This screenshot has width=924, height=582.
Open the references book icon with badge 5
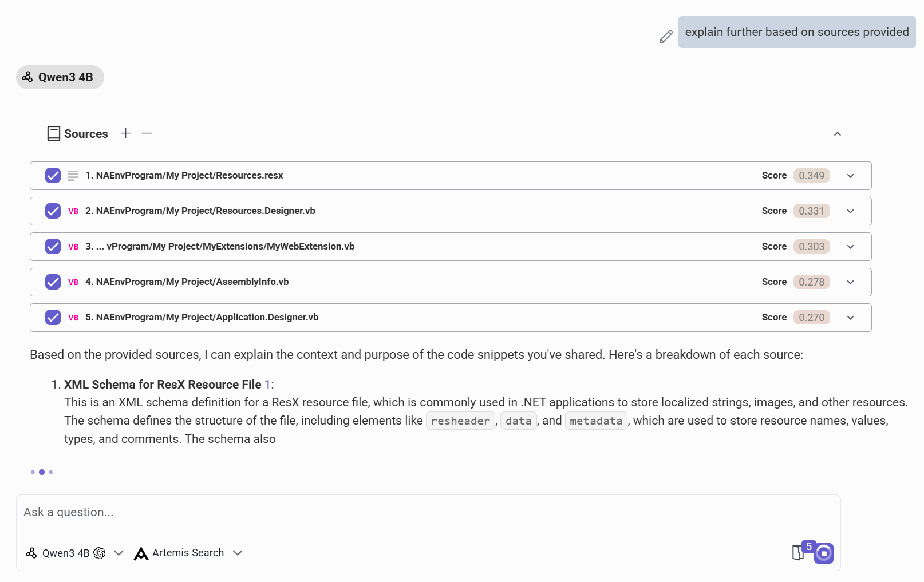798,553
